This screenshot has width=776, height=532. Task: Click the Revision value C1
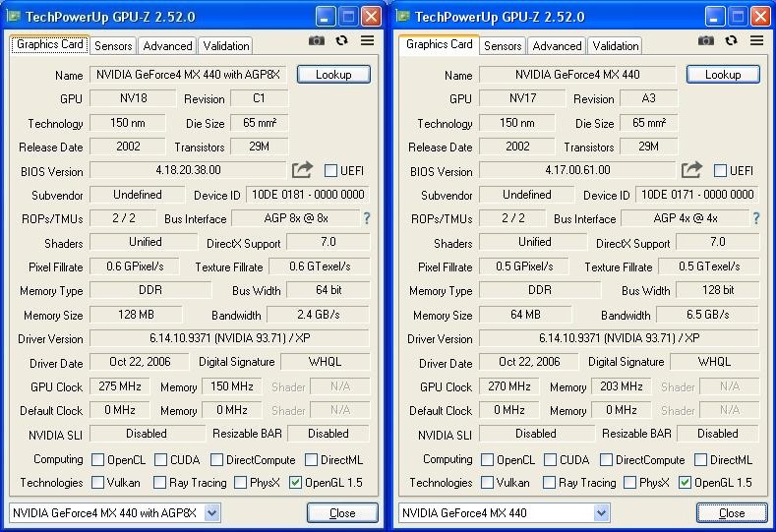point(260,98)
